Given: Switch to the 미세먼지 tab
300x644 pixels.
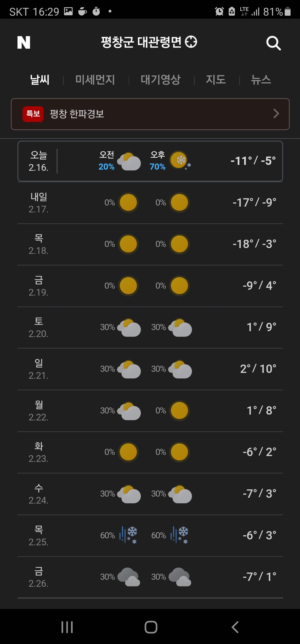Looking at the screenshot, I should click(x=95, y=80).
